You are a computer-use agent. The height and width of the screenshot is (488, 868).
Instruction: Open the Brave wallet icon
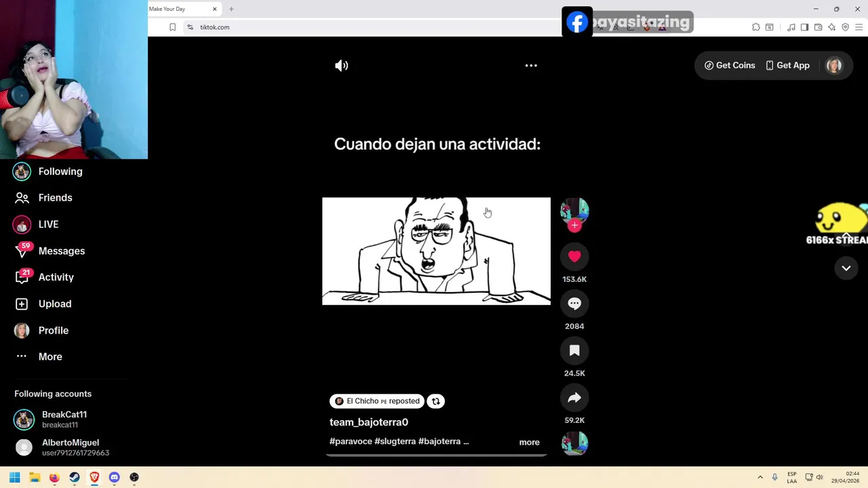coord(818,27)
